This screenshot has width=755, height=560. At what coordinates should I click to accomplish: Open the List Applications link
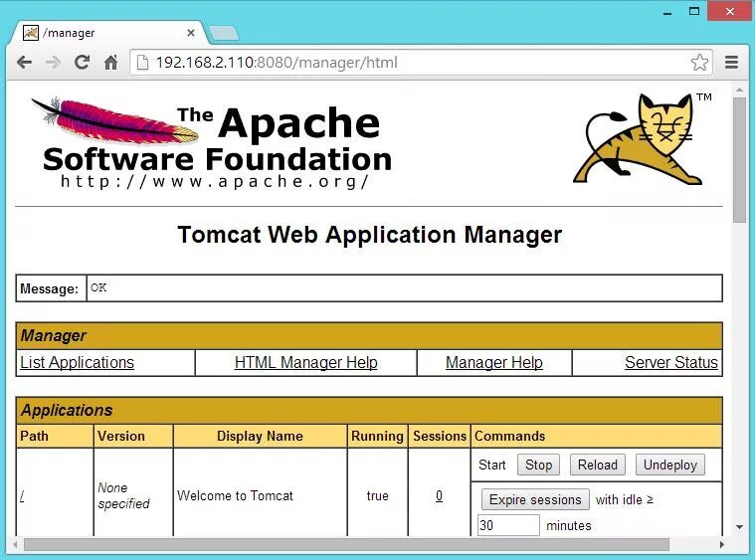click(x=77, y=362)
